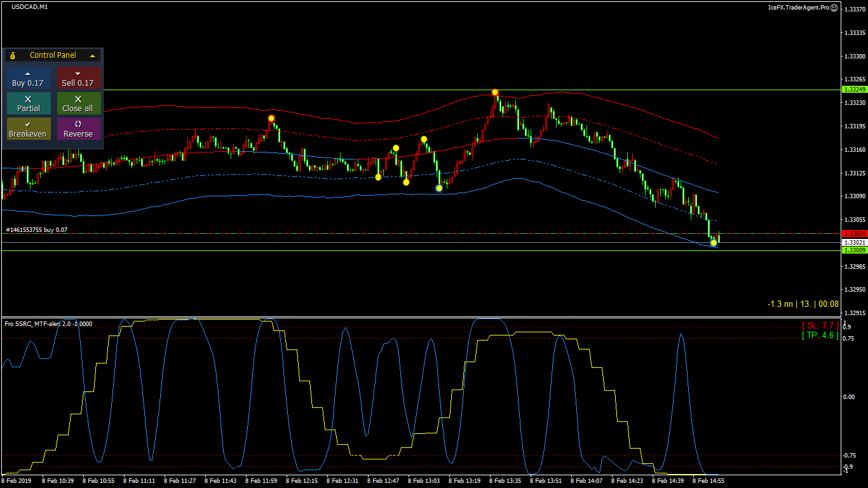868x488 pixels.
Task: Click the 8 Feb 11:59 time label
Action: coord(261,481)
